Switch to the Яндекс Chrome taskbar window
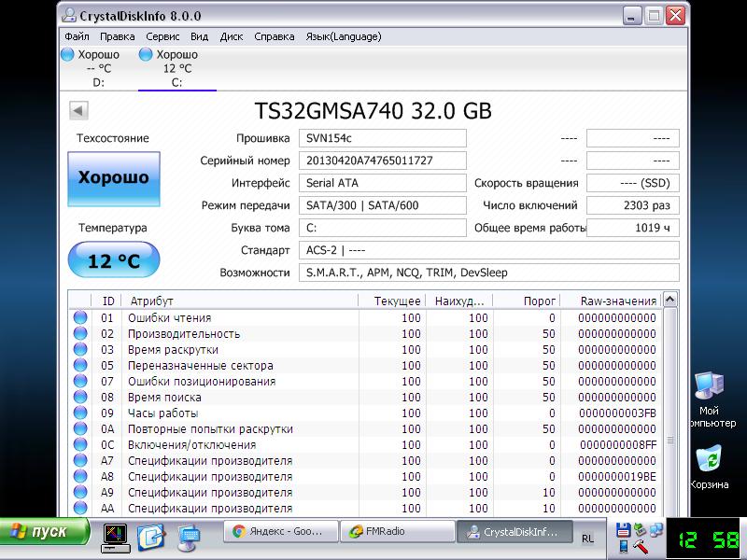 pyautogui.click(x=279, y=531)
